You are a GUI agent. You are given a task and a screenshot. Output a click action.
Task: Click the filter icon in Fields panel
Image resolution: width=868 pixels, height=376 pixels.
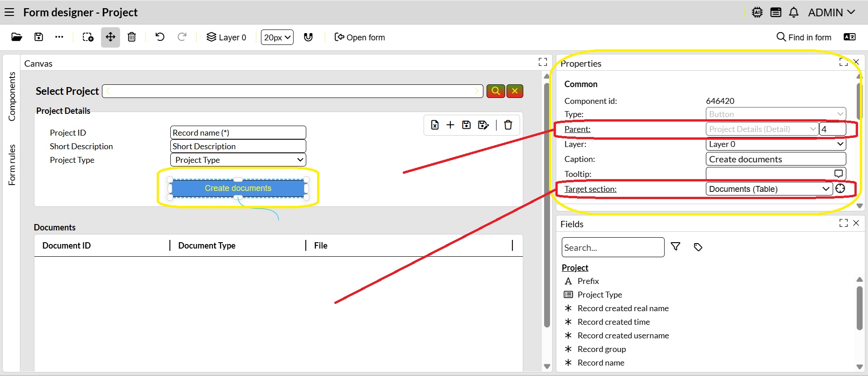point(675,247)
